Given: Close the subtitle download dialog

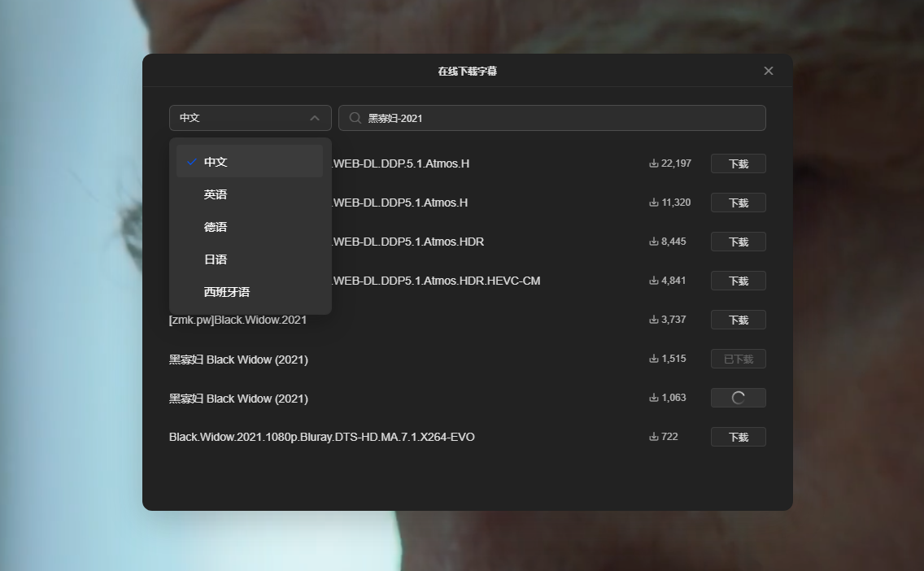Looking at the screenshot, I should click(x=768, y=71).
